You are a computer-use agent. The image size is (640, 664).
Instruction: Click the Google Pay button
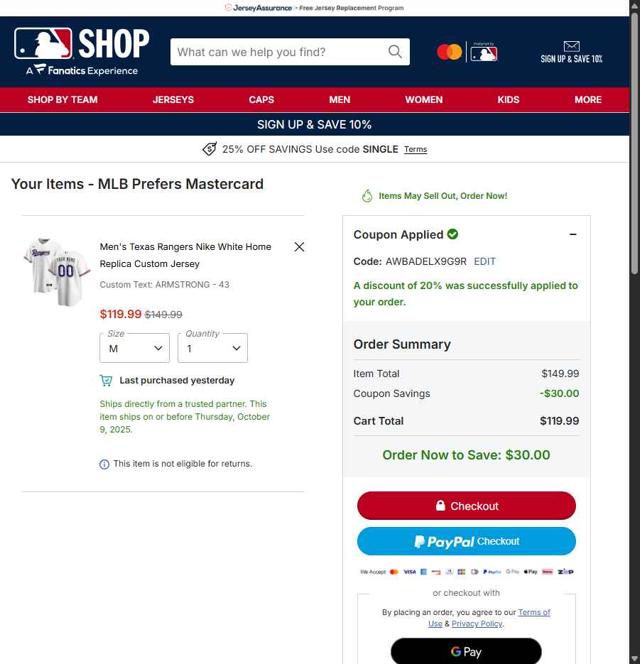coord(466,651)
